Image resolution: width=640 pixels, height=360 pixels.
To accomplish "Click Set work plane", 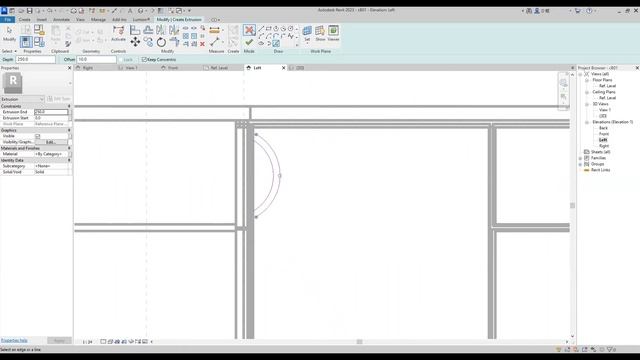I will [307, 33].
